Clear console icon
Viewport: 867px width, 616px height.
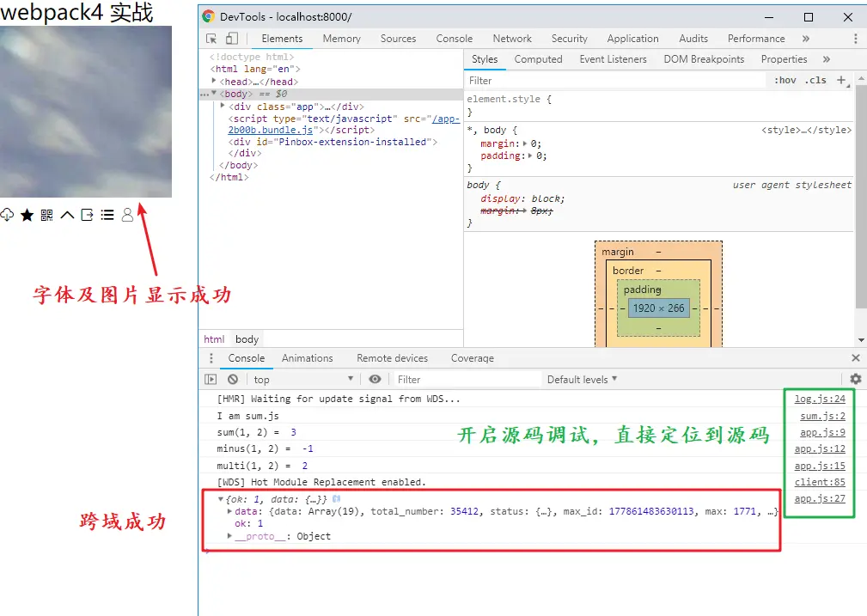click(x=233, y=380)
